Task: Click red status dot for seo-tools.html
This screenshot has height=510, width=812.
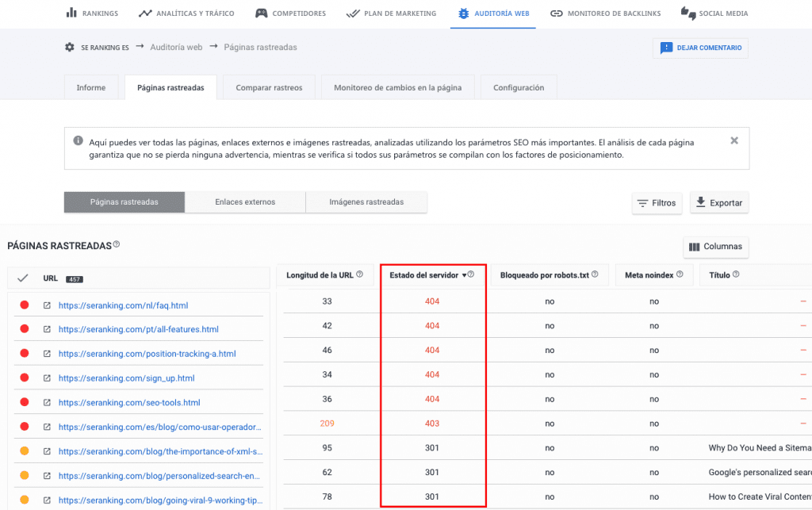Action: [x=25, y=402]
